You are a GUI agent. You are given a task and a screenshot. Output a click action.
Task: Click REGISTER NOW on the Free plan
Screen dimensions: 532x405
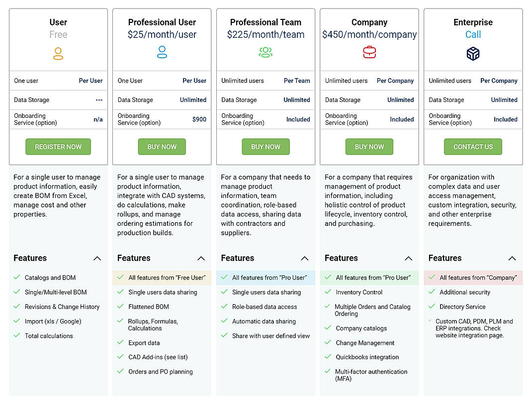point(58,146)
